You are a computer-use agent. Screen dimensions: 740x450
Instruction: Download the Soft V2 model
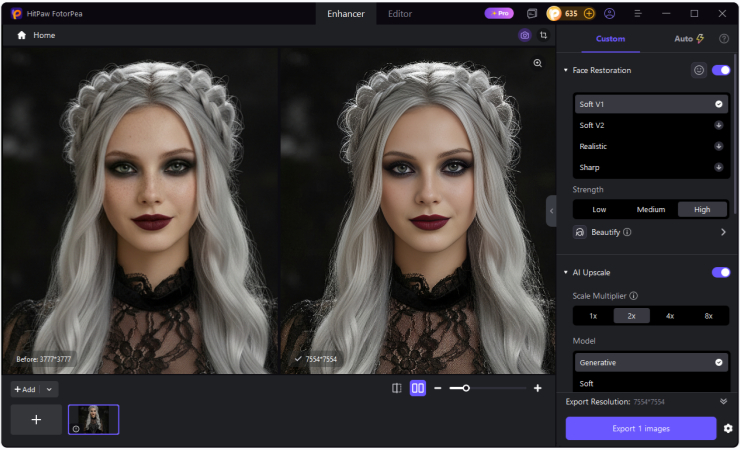[x=719, y=125]
